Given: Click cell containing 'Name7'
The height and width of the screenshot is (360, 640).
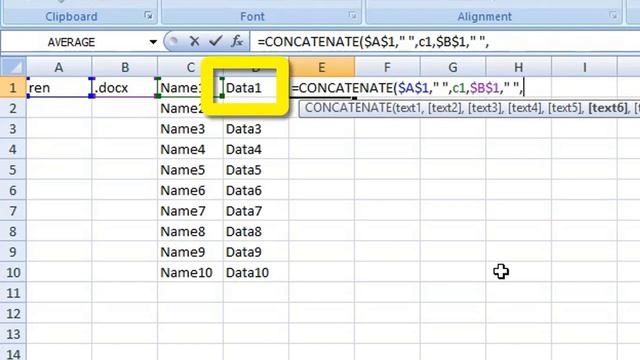Looking at the screenshot, I should click(190, 211).
